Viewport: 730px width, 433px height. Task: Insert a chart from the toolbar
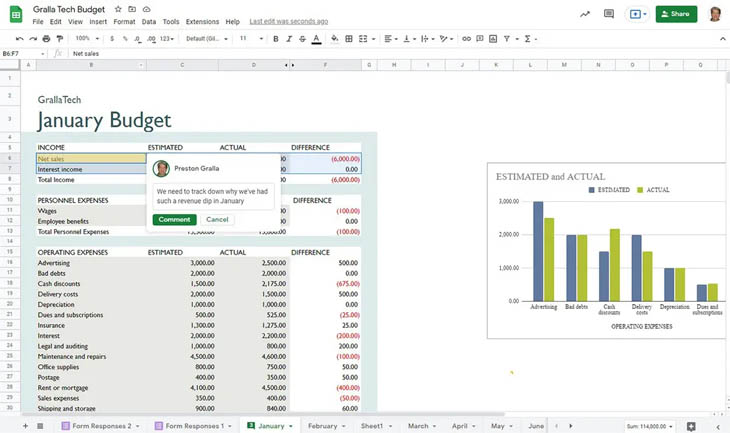coord(493,39)
